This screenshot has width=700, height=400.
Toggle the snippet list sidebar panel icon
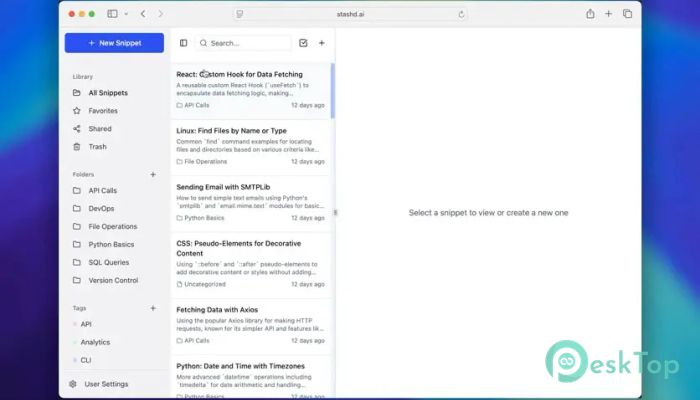[x=183, y=43]
